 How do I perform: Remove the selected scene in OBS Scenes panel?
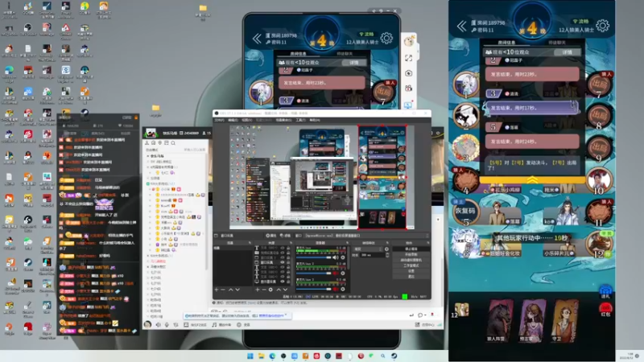point(223,290)
